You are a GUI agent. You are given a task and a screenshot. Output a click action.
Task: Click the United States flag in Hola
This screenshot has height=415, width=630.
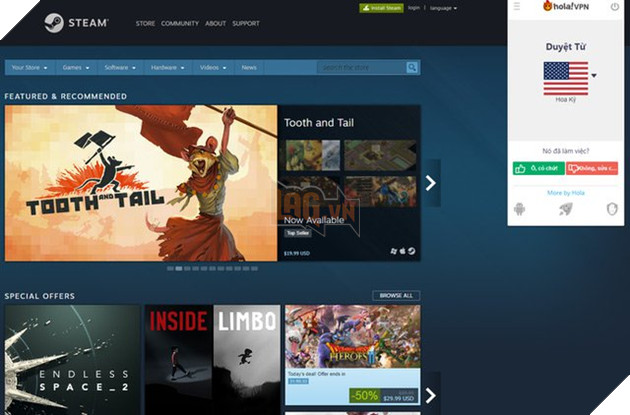564,77
